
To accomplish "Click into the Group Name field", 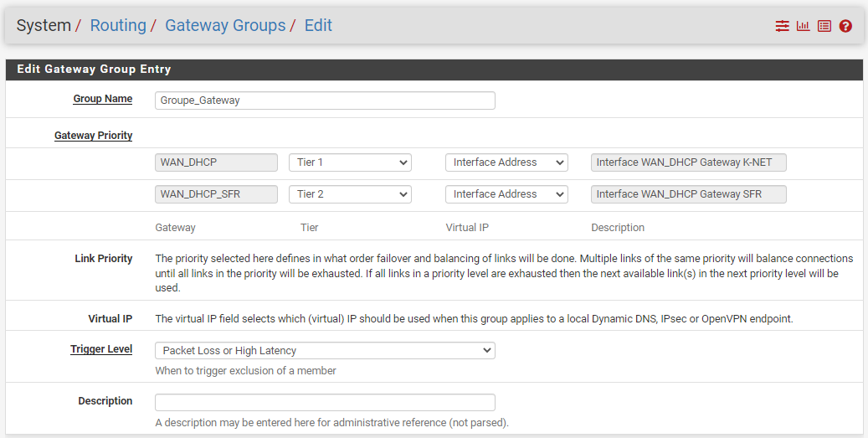I will pos(325,100).
